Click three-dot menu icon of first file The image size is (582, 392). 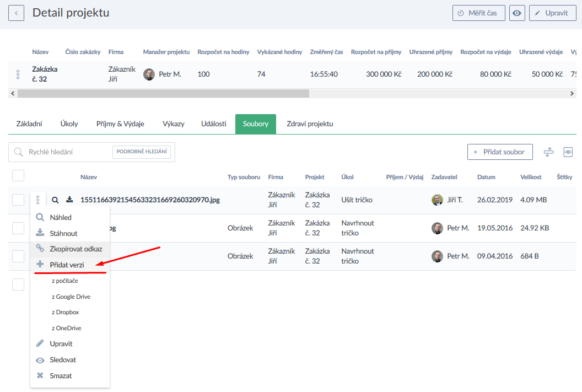click(x=38, y=200)
